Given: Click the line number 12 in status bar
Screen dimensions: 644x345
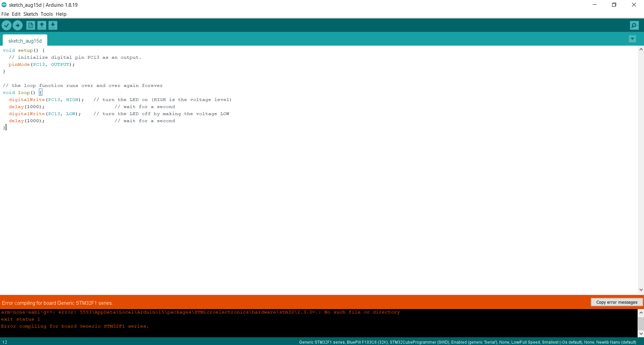Looking at the screenshot, I should tap(5, 342).
